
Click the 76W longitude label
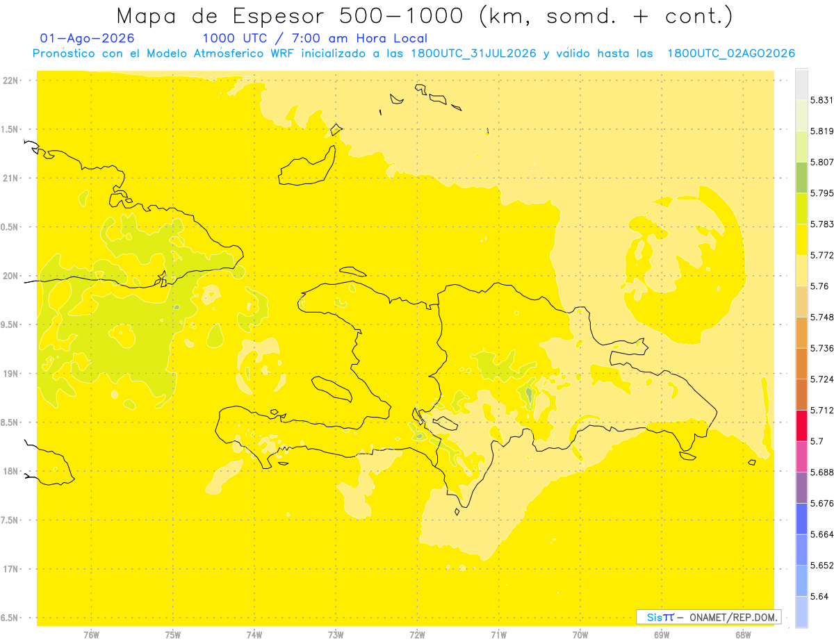click(x=91, y=635)
